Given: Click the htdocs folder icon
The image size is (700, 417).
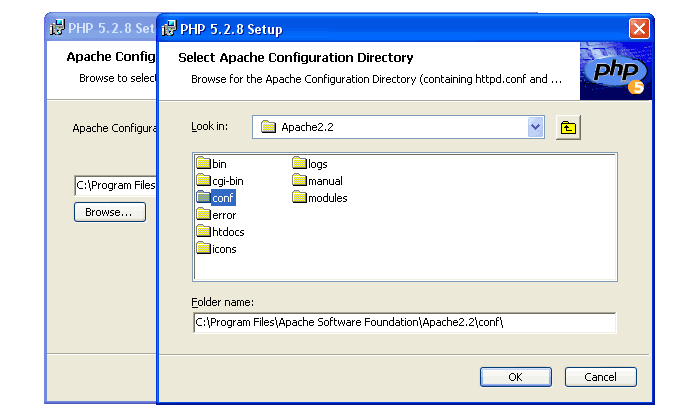Looking at the screenshot, I should pos(203,232).
